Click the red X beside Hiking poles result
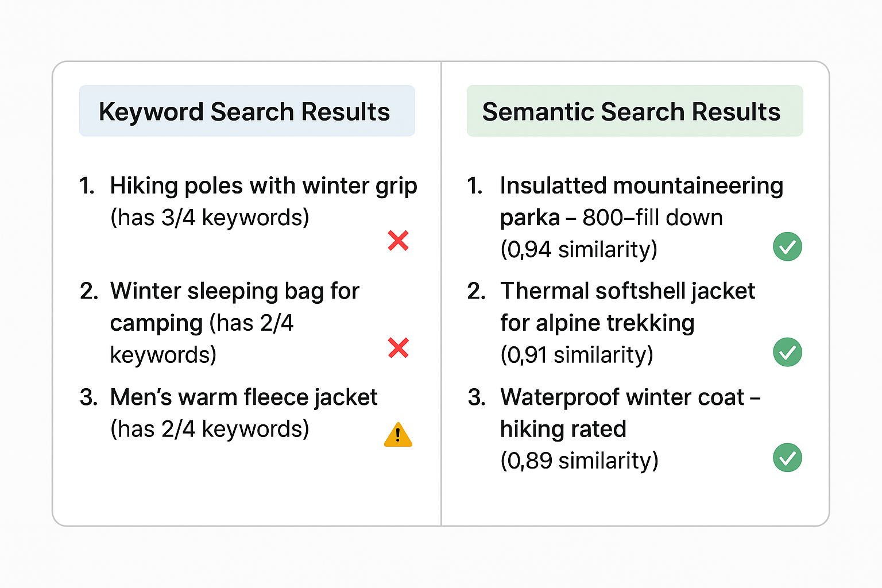Viewport: 882px width, 588px height. click(398, 241)
